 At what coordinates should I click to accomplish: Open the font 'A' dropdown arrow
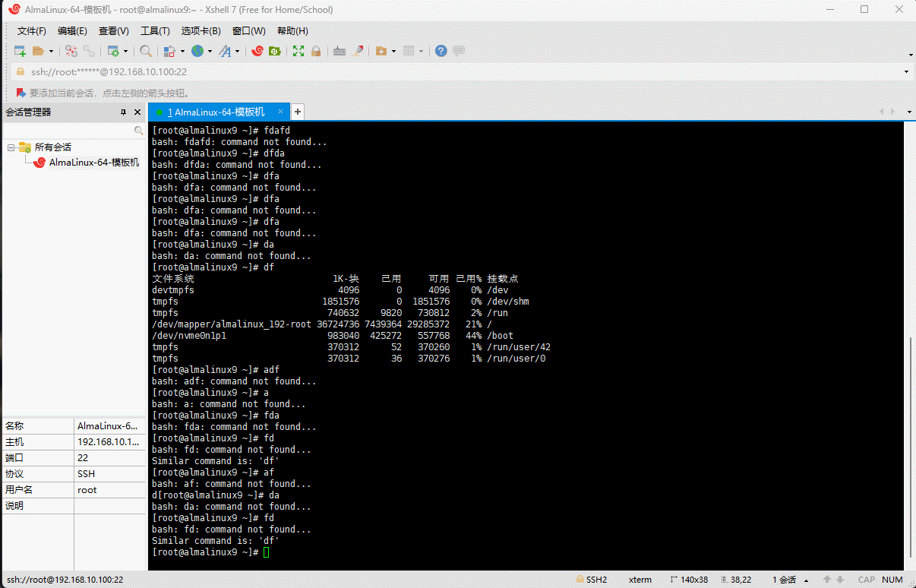(237, 52)
